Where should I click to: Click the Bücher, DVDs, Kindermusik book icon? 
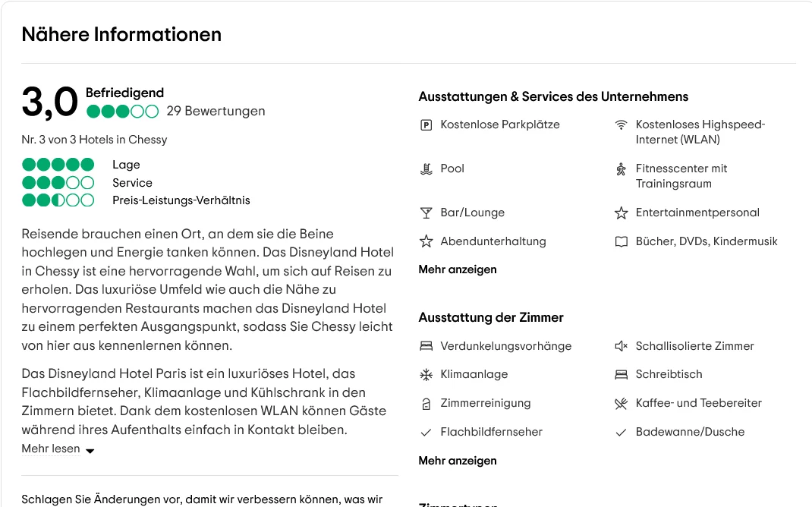coord(621,241)
